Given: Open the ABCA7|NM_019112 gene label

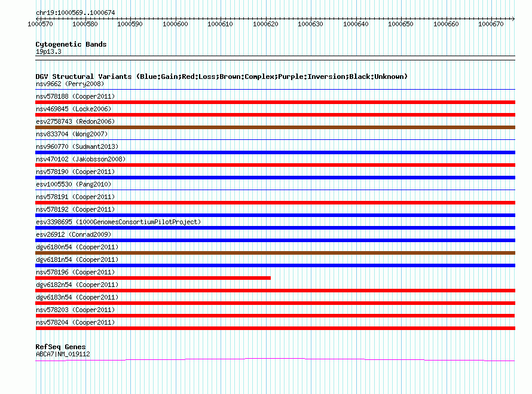Looking at the screenshot, I should tap(63, 355).
